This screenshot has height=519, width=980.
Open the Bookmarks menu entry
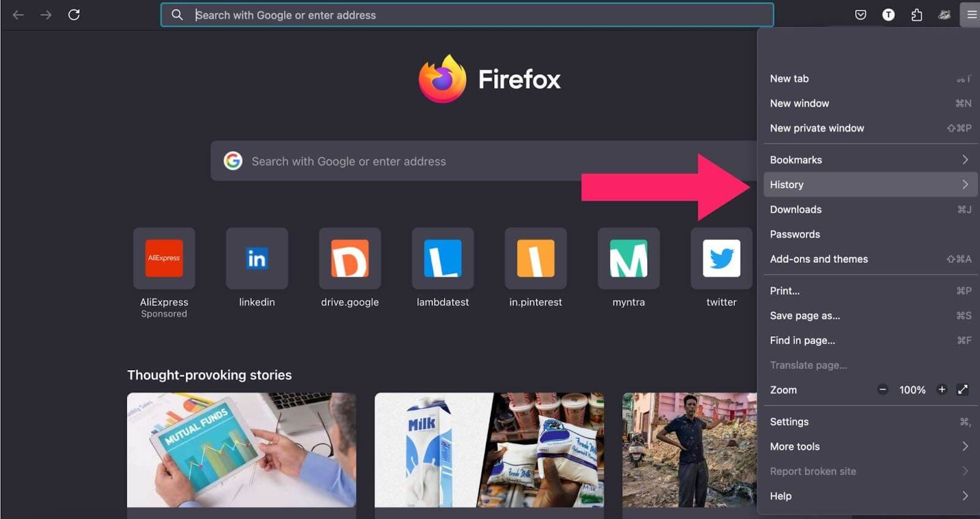click(870, 160)
